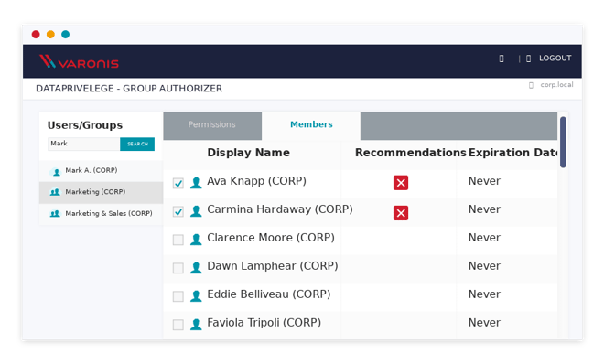This screenshot has width=604, height=364.
Task: Click the user icon beside Dawn Lamphear
Action: 196,268
